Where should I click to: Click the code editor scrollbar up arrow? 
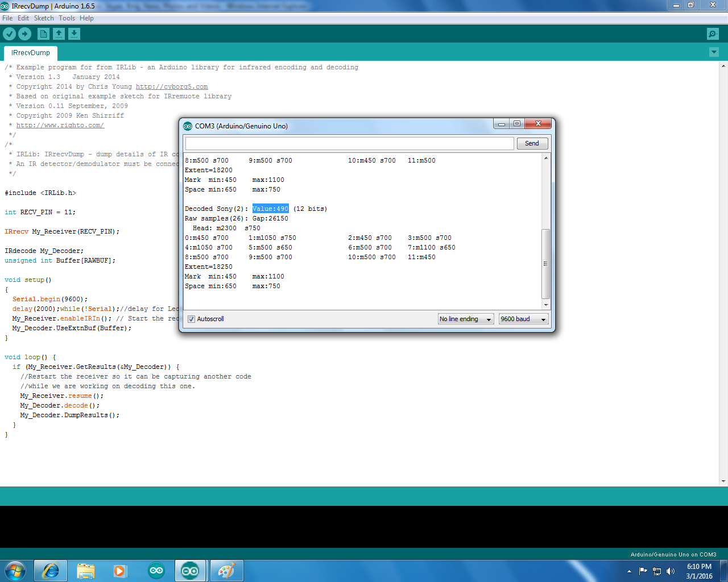723,65
